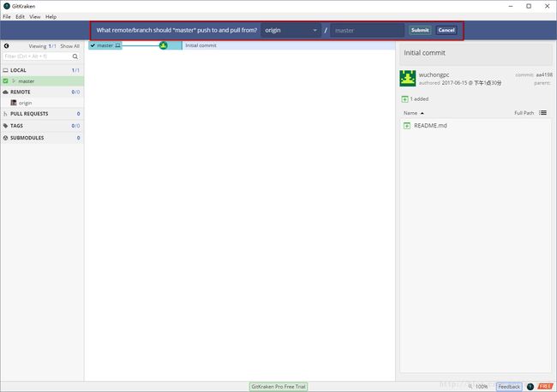Click the Full Path view option
The image size is (557, 392).
click(524, 113)
